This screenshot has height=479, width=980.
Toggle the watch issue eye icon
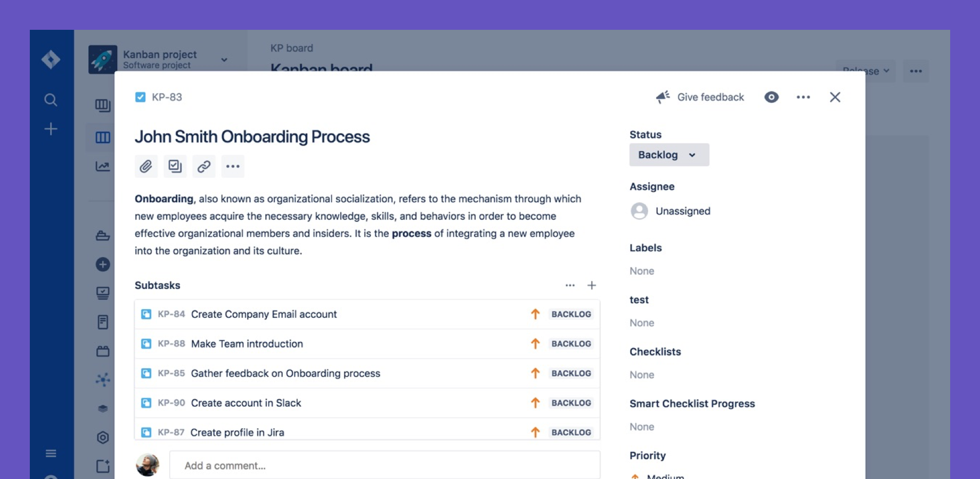pyautogui.click(x=771, y=97)
